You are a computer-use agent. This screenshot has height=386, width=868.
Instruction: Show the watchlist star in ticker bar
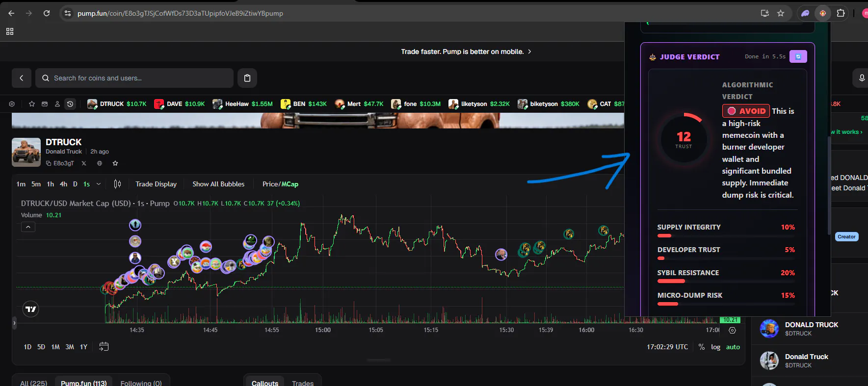coord(32,104)
